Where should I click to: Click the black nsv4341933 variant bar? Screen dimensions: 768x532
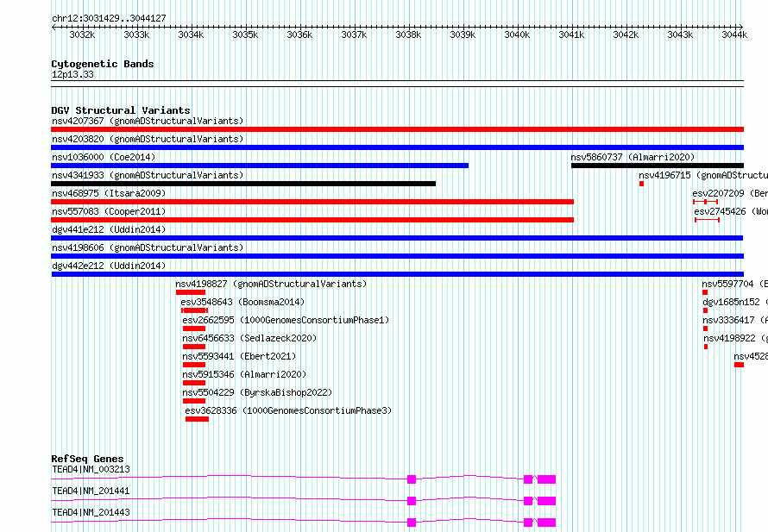243,184
